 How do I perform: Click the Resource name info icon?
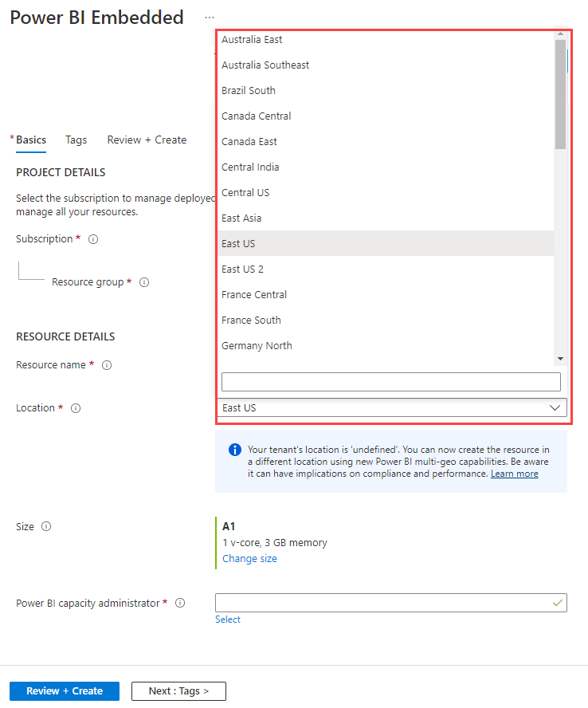107,365
